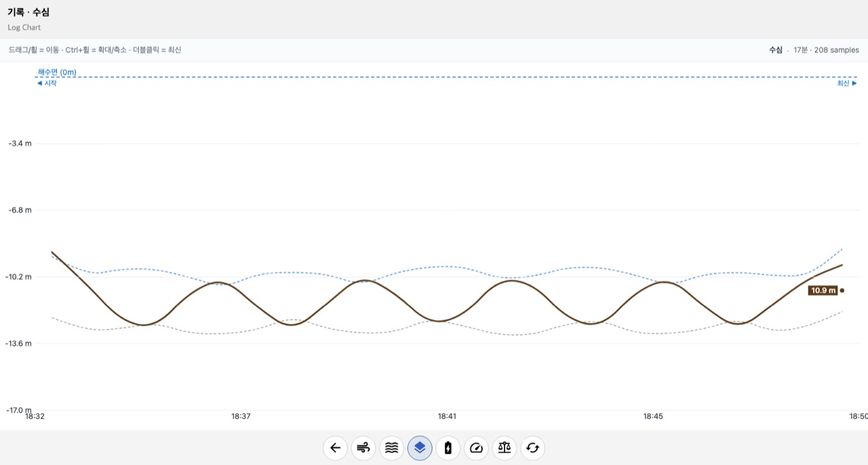
Task: Open the battery chart icon
Action: tap(448, 448)
